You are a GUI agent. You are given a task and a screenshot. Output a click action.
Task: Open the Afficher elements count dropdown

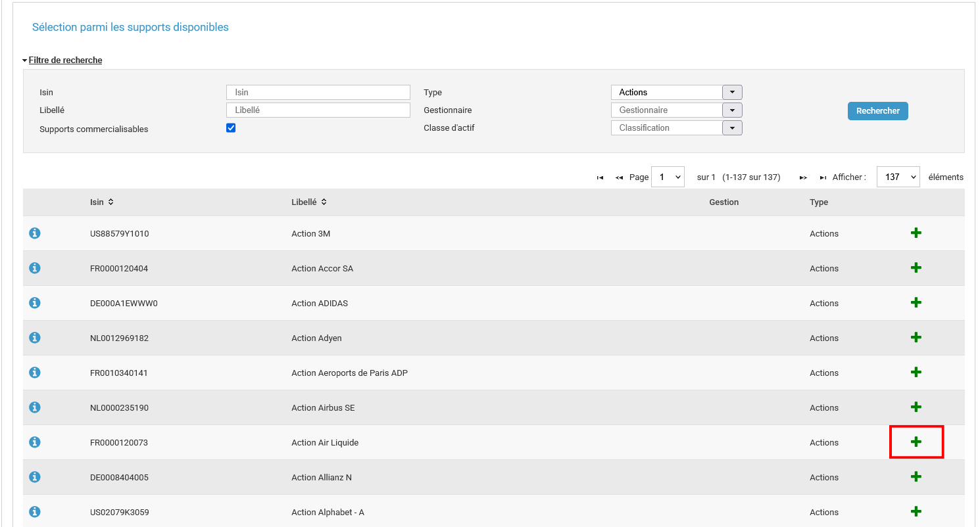[898, 177]
